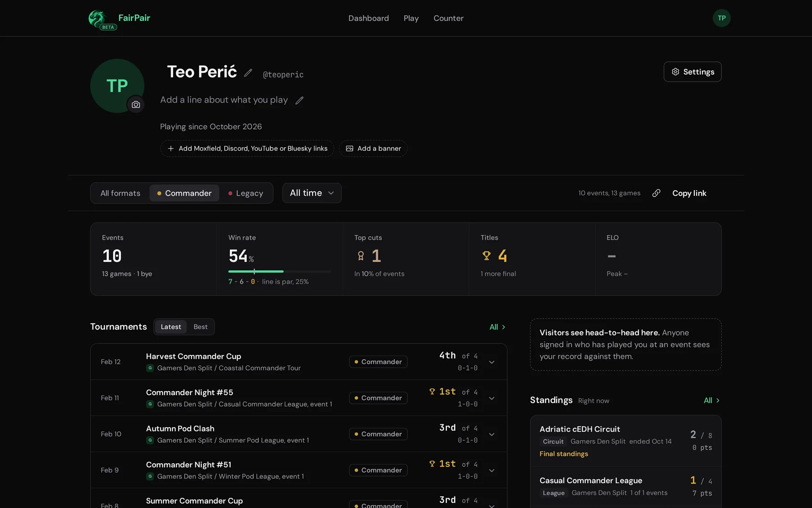Click Add a line about what you play
The height and width of the screenshot is (508, 812).
point(224,100)
